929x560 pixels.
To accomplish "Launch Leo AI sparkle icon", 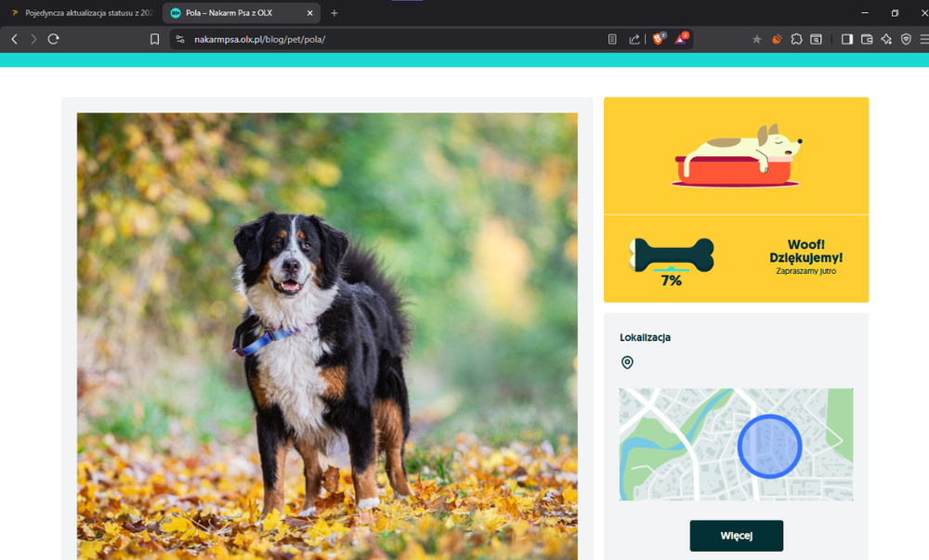I will coord(886,39).
